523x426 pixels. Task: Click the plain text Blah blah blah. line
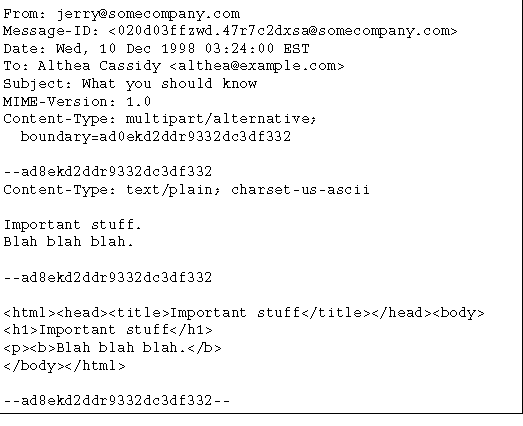click(x=69, y=241)
